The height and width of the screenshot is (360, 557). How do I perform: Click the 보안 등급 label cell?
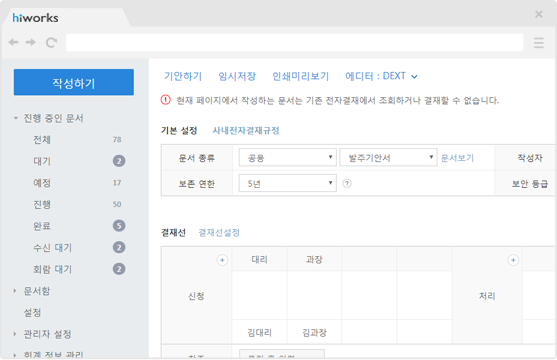click(x=526, y=183)
